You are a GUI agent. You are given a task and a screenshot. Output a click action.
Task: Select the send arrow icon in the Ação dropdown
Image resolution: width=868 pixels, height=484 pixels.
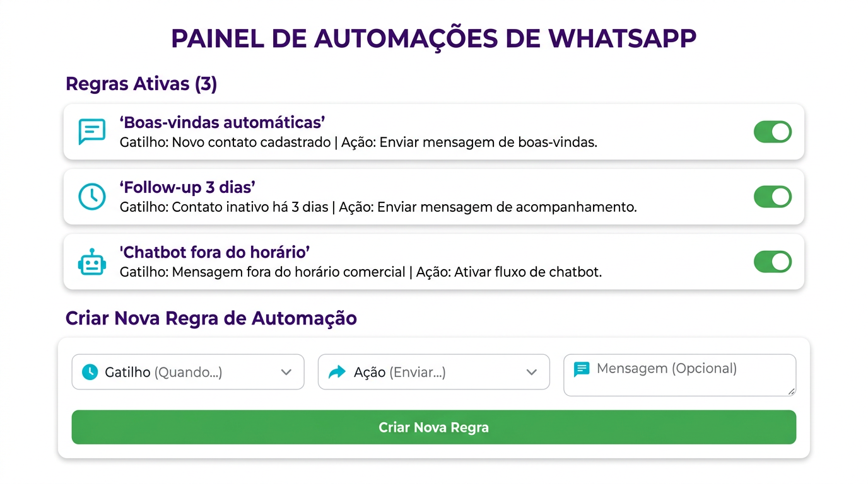[x=336, y=372]
